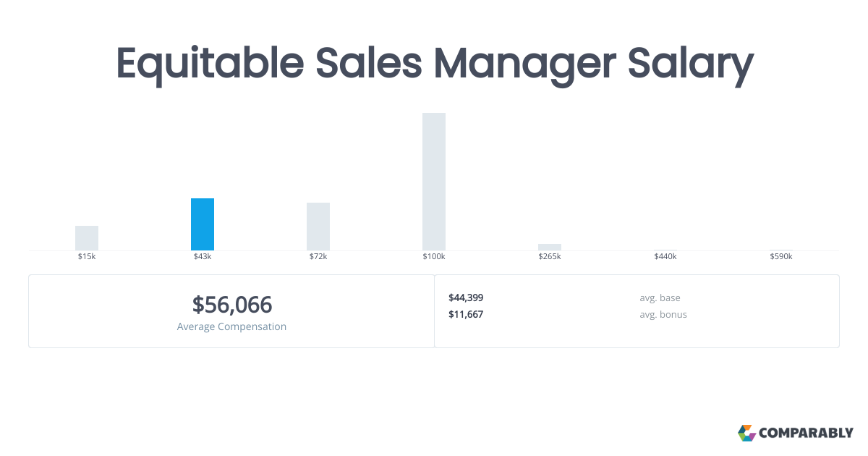The image size is (868, 456).
Task: Click the avg. base label
Action: pos(660,297)
